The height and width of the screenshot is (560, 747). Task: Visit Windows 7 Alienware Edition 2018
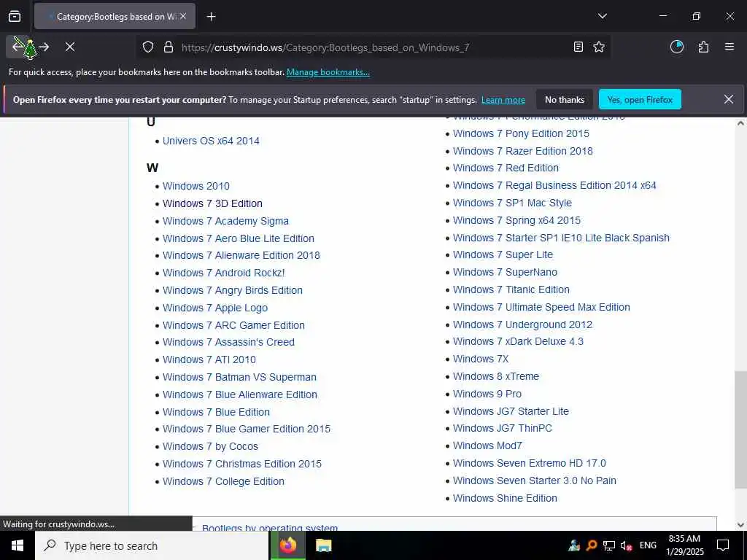(x=241, y=255)
